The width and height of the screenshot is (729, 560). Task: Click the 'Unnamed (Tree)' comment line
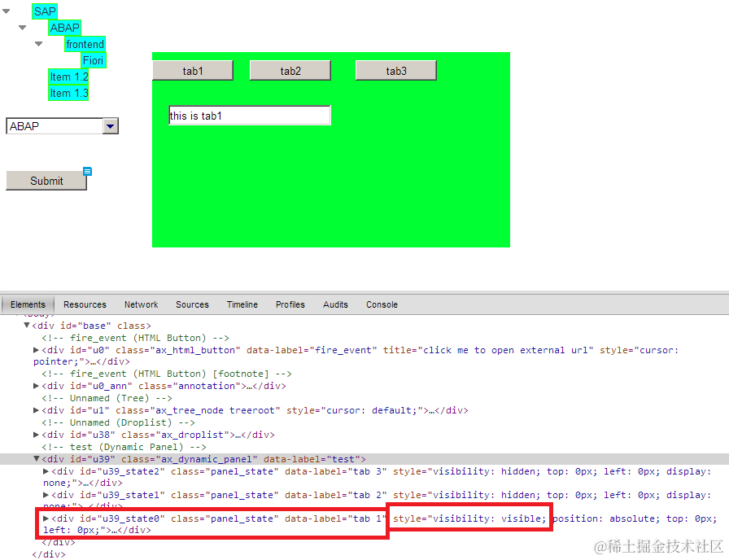(107, 399)
